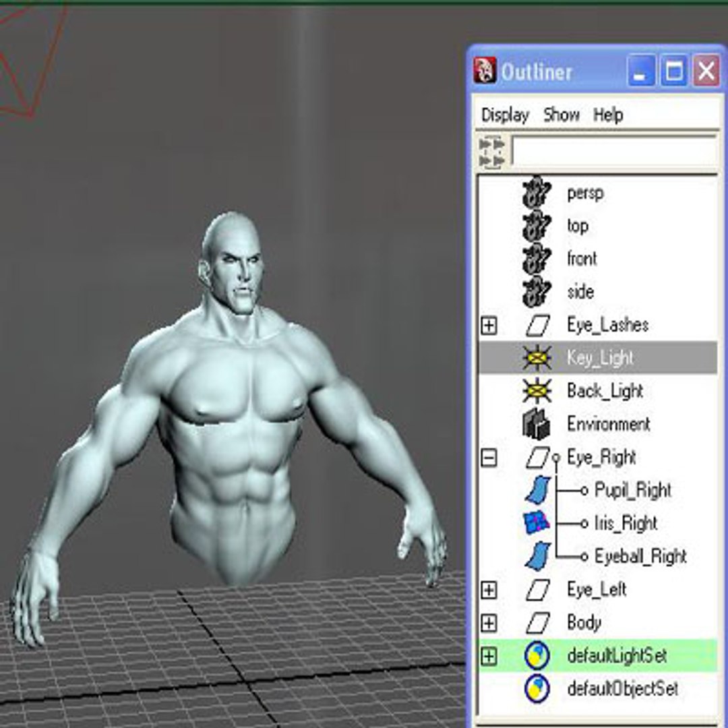The height and width of the screenshot is (728, 728).
Task: Click the Back_Light light icon
Action: (537, 391)
